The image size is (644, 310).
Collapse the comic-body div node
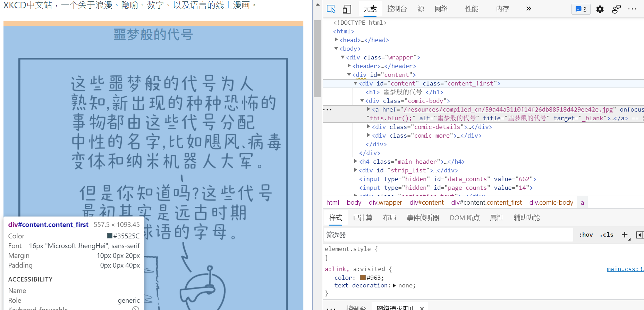click(x=362, y=100)
